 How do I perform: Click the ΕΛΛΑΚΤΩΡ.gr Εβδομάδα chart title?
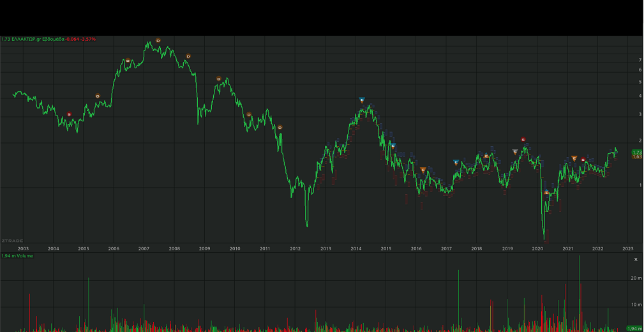tap(38, 39)
